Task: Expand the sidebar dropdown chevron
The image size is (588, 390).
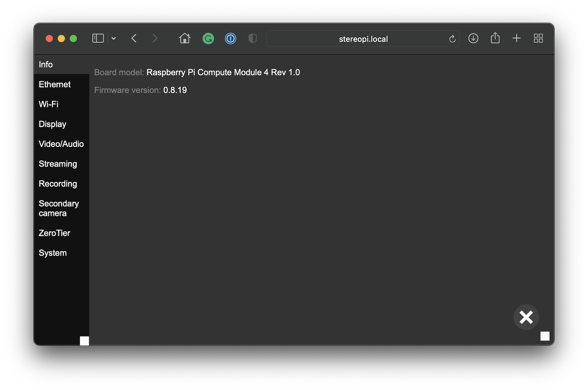Action: pyautogui.click(x=114, y=39)
